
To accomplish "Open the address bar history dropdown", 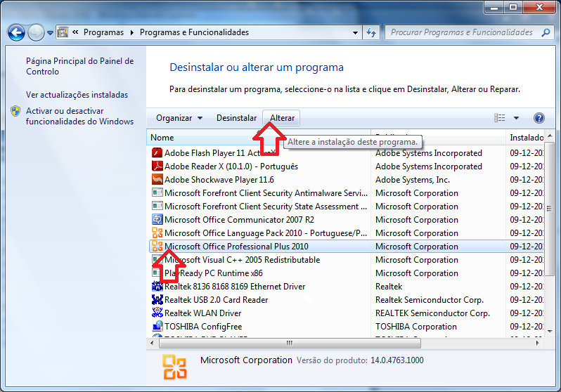I will (x=355, y=32).
